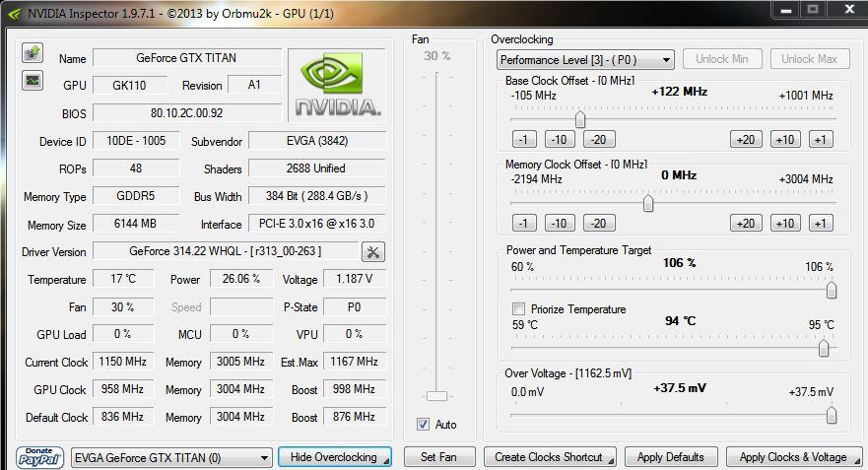The image size is (868, 470).
Task: Enable the Priorize Temperature checkbox
Action: [518, 309]
